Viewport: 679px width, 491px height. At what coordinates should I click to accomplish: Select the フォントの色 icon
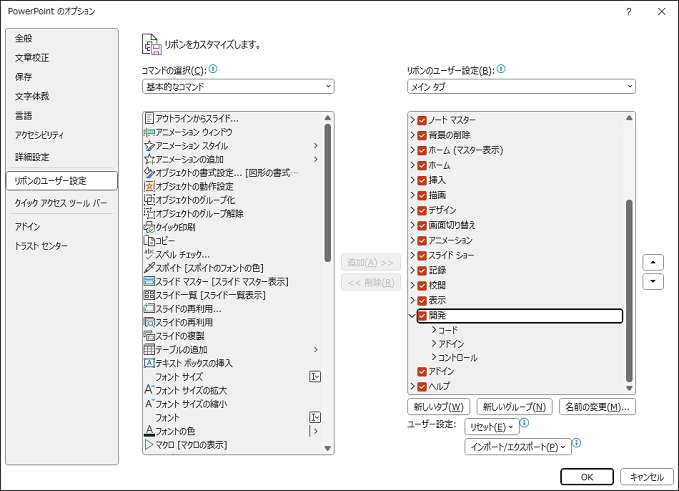pos(149,430)
